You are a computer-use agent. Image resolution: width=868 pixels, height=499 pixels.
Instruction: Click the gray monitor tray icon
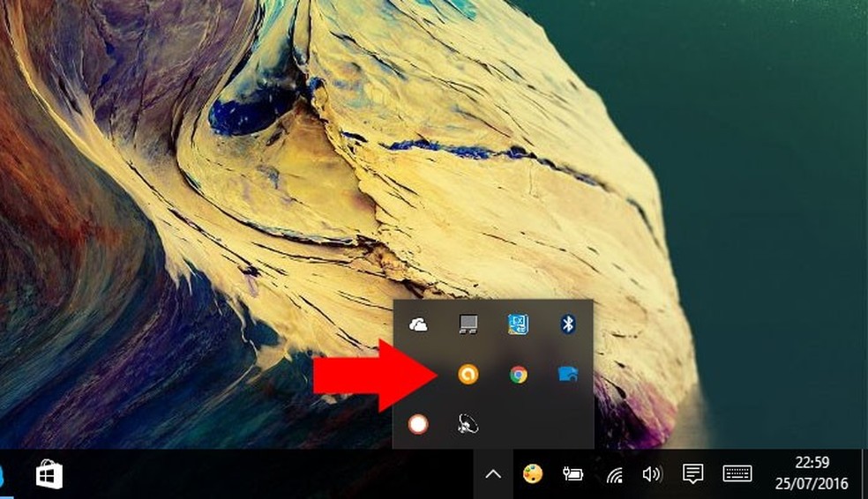pyautogui.click(x=468, y=324)
